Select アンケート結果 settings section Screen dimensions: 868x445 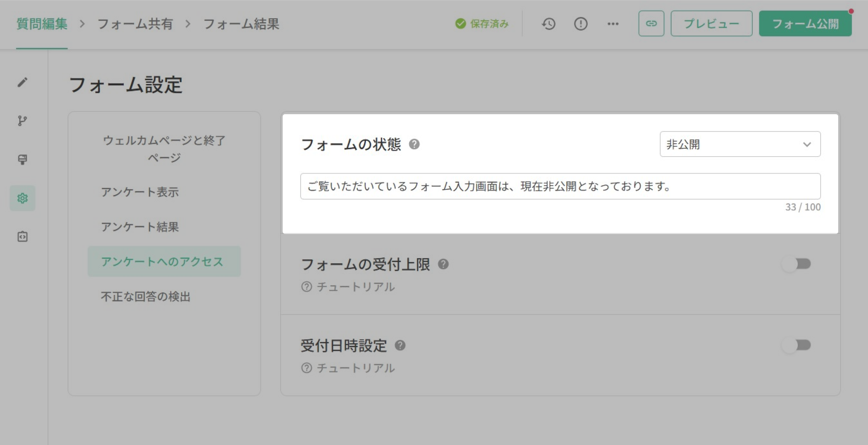(x=164, y=227)
